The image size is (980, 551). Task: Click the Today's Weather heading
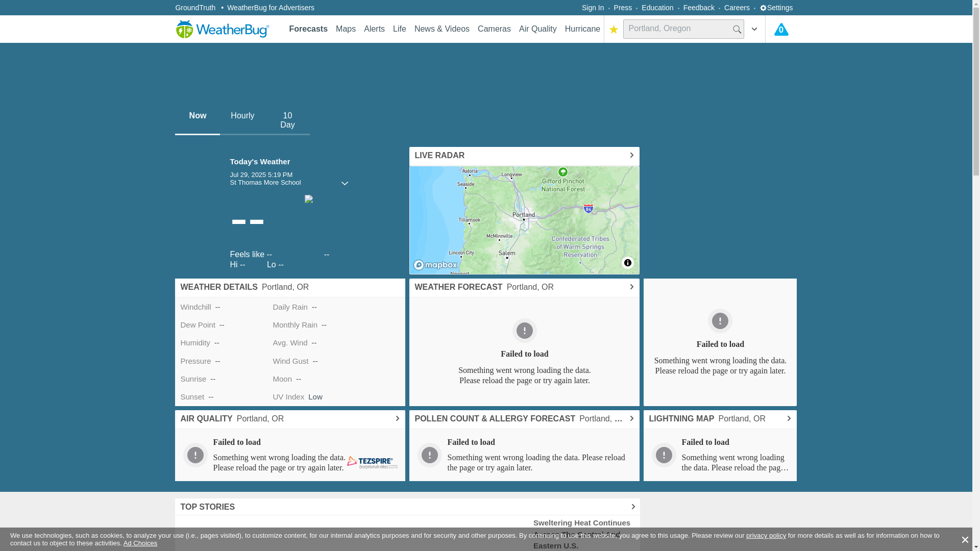point(260,162)
